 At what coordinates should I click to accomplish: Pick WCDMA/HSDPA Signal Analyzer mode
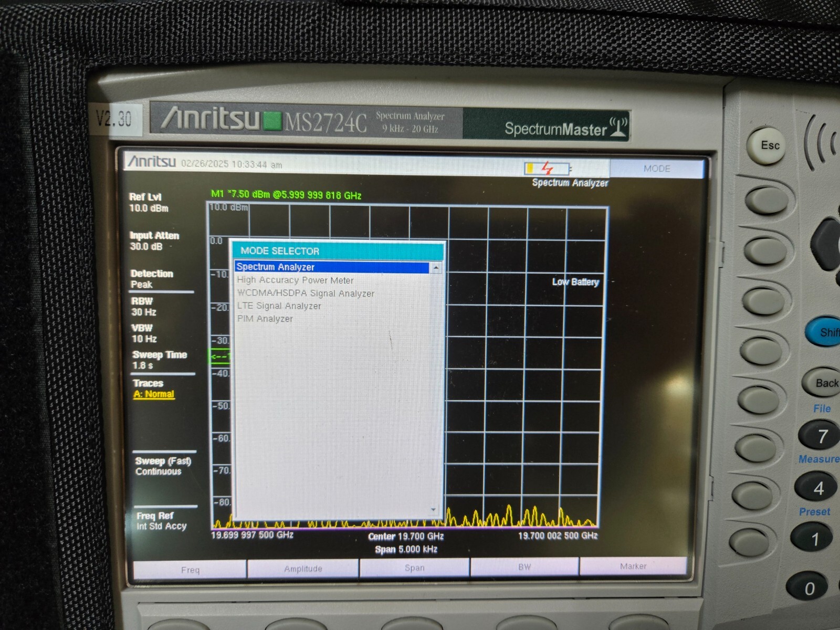(x=306, y=293)
